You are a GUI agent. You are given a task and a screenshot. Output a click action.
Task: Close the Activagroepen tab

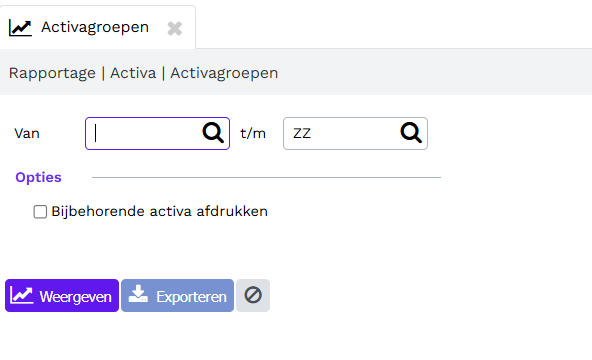[x=174, y=28]
